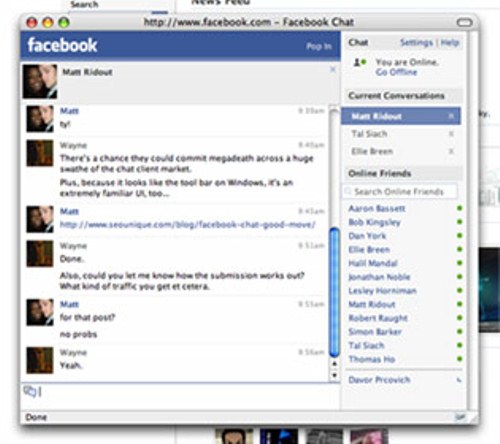Click the idle moon icon beside Davor

tap(459, 380)
